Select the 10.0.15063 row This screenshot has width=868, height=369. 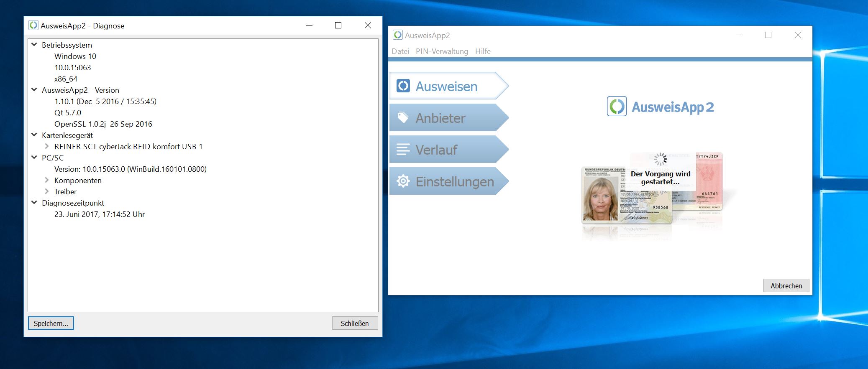click(x=73, y=67)
